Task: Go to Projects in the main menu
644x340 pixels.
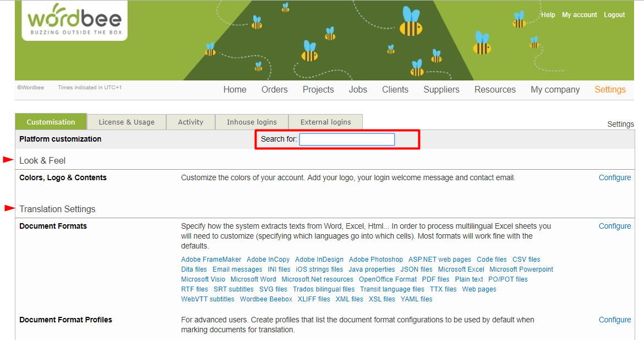Action: point(318,89)
